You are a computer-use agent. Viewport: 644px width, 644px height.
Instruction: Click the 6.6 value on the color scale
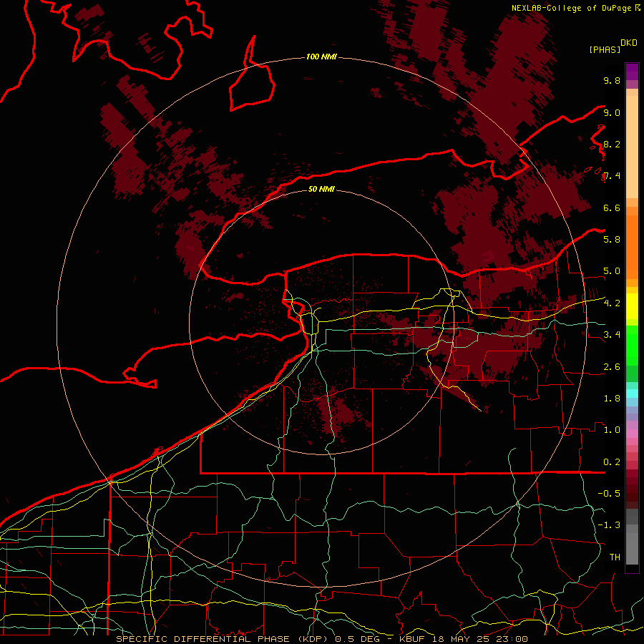click(612, 208)
